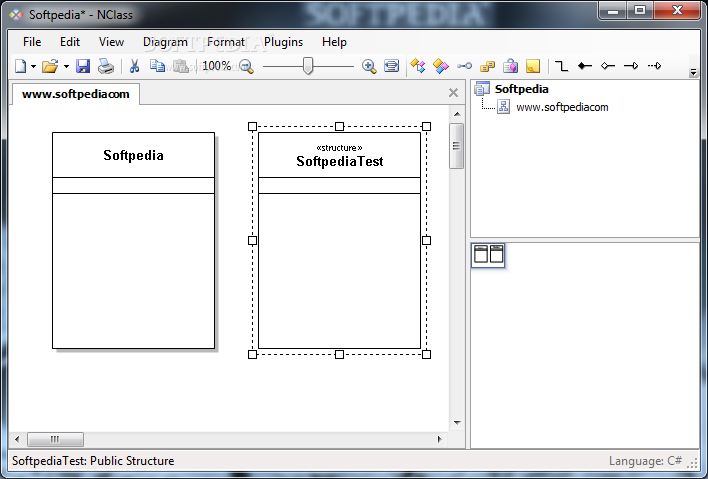Select www.softpedia.com diagram in project tree
The image size is (708, 479).
click(x=562, y=107)
